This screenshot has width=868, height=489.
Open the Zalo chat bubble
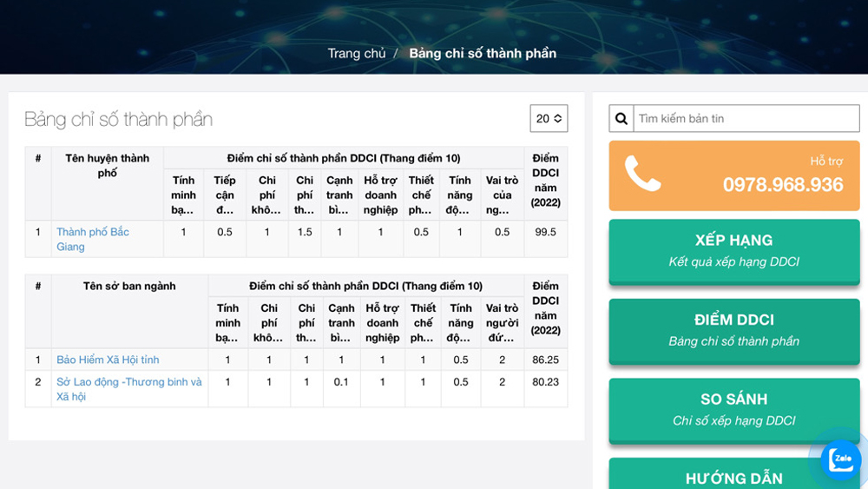point(840,459)
